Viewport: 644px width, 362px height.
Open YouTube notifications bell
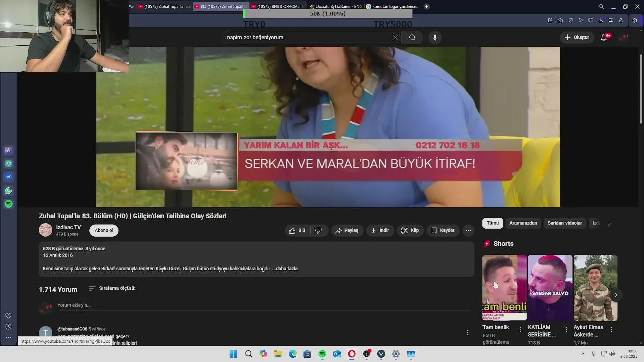604,38
